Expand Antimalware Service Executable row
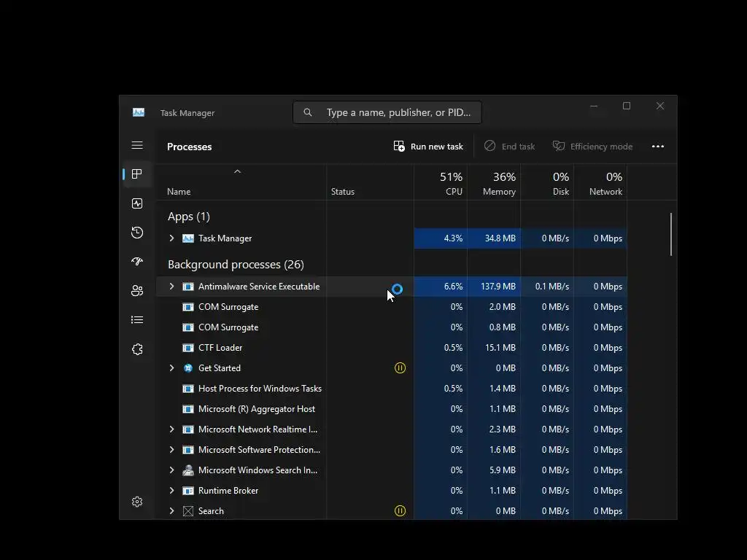Viewport: 747px width, 560px height. (x=172, y=286)
